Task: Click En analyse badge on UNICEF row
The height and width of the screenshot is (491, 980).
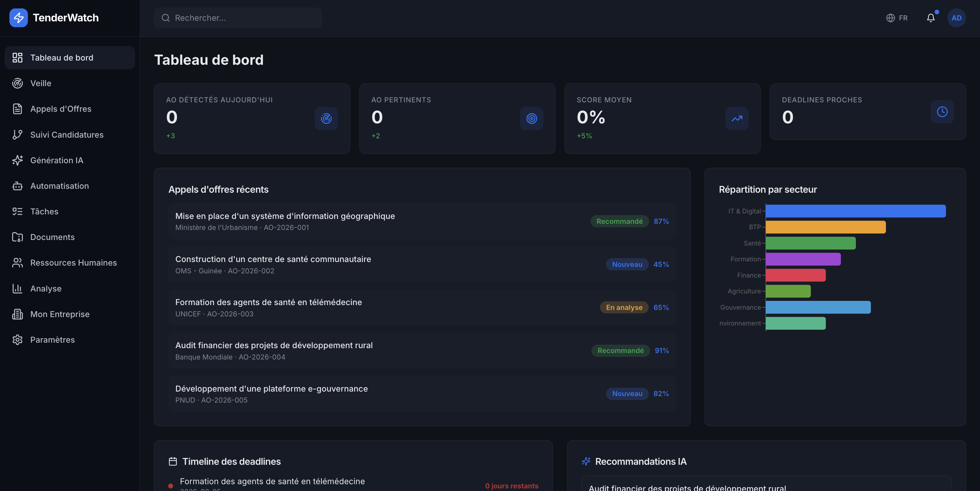Action: (624, 307)
